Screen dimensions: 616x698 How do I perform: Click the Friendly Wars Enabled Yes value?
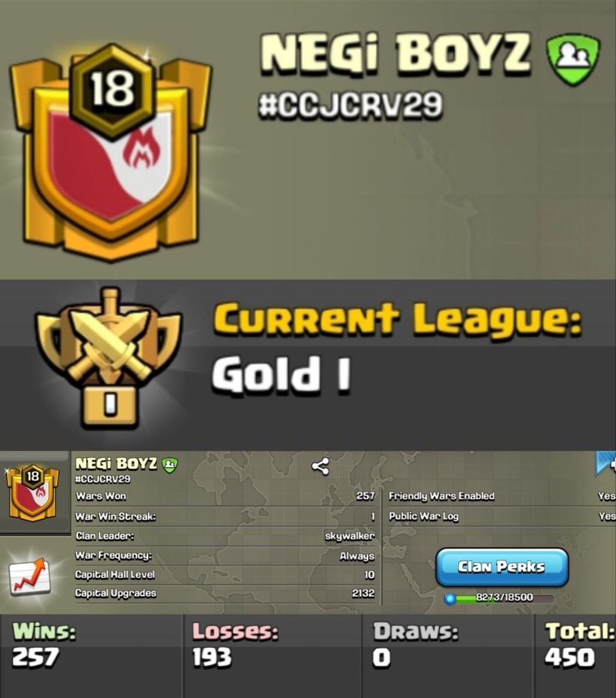(606, 496)
